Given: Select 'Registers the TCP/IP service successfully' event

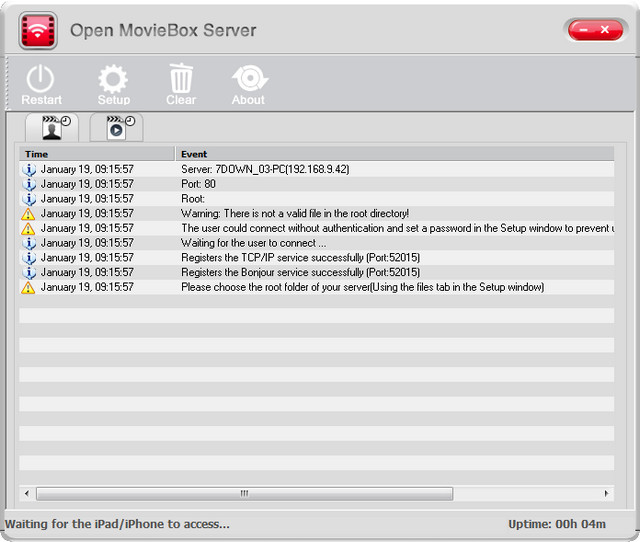Looking at the screenshot, I should 300,257.
